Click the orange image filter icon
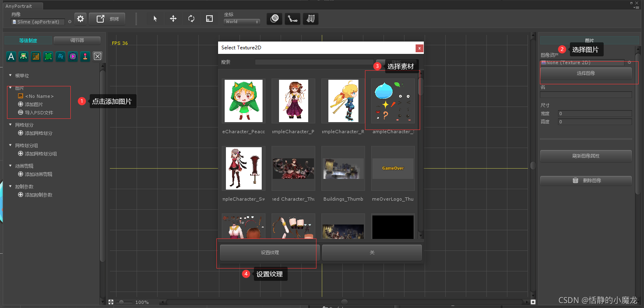 pos(36,56)
